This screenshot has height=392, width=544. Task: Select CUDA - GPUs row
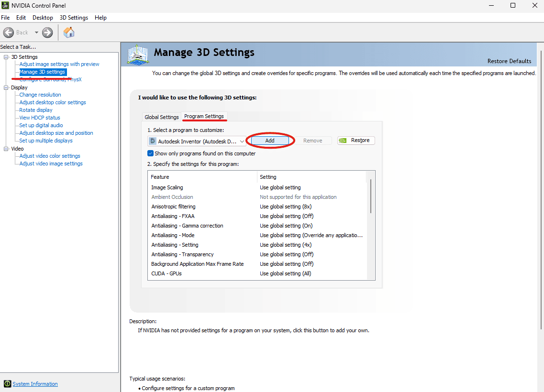coord(257,273)
